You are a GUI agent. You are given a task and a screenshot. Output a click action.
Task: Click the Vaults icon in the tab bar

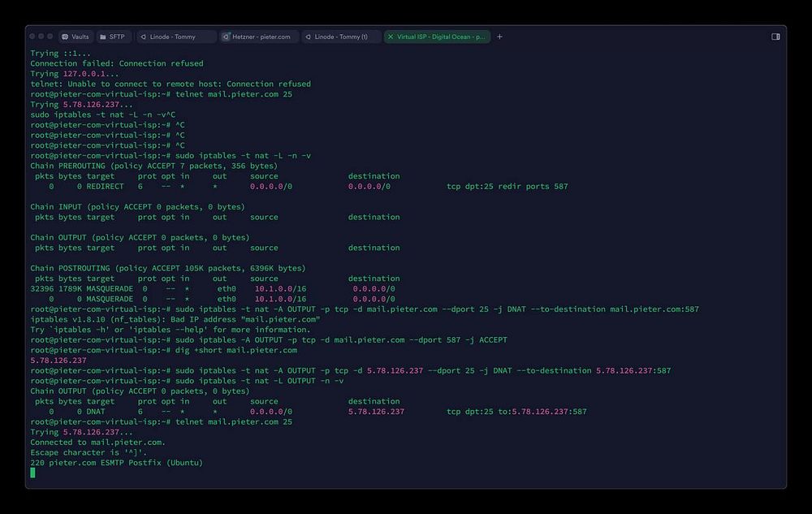[x=65, y=37]
